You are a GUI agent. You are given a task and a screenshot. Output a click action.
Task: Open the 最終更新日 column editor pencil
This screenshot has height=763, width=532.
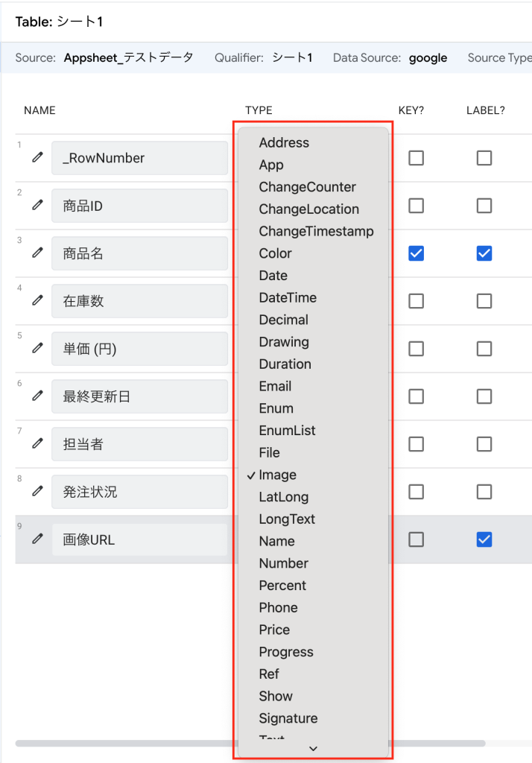pyautogui.click(x=37, y=396)
